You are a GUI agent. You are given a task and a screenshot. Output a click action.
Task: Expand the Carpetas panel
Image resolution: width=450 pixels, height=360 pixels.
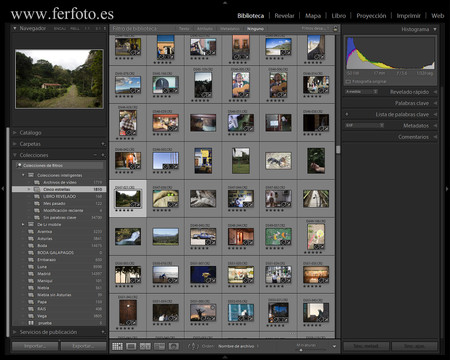15,144
